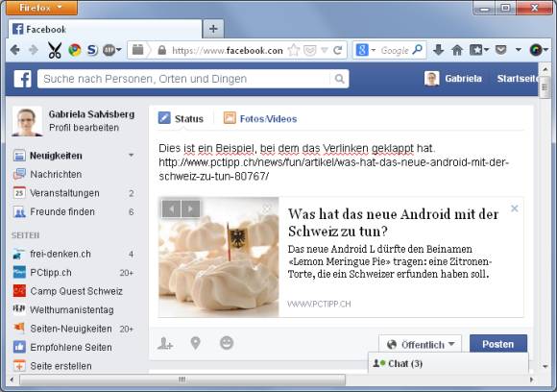
Task: Add location with the pin icon
Action: pos(195,343)
